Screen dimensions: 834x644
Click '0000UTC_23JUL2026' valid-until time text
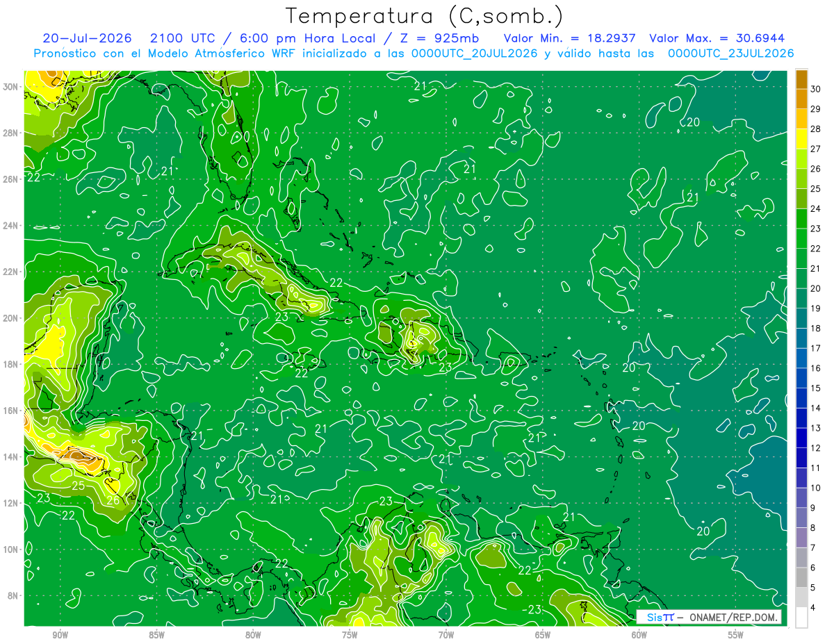pos(730,53)
